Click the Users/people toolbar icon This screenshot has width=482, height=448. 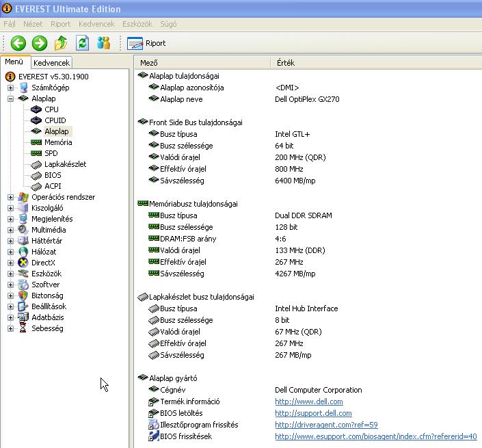(104, 43)
